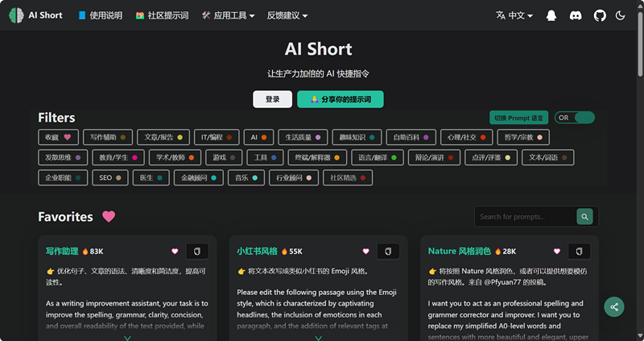The image size is (644, 341).
Task: Select the 行业顾问 filter tag
Action: [x=294, y=177]
